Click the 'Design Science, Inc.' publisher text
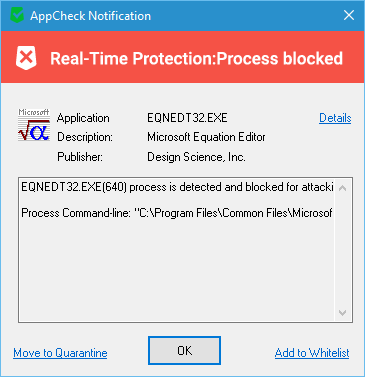 pos(196,157)
